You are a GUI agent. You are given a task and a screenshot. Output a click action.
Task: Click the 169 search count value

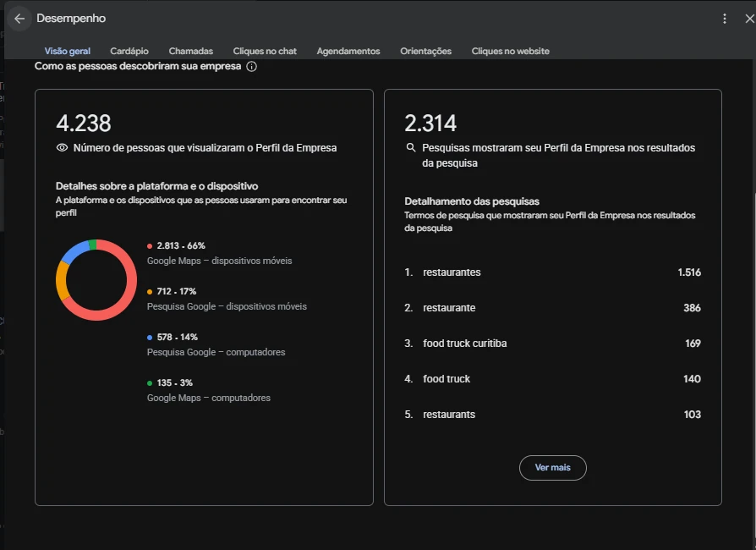click(x=693, y=344)
